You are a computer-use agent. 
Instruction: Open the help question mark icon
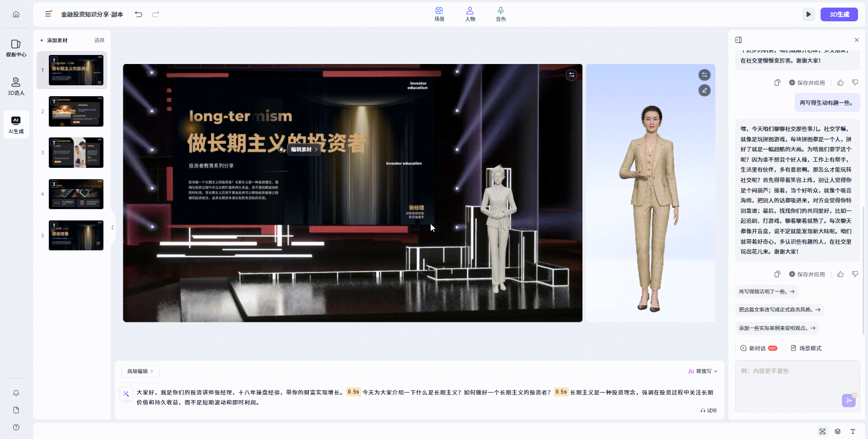pyautogui.click(x=16, y=427)
